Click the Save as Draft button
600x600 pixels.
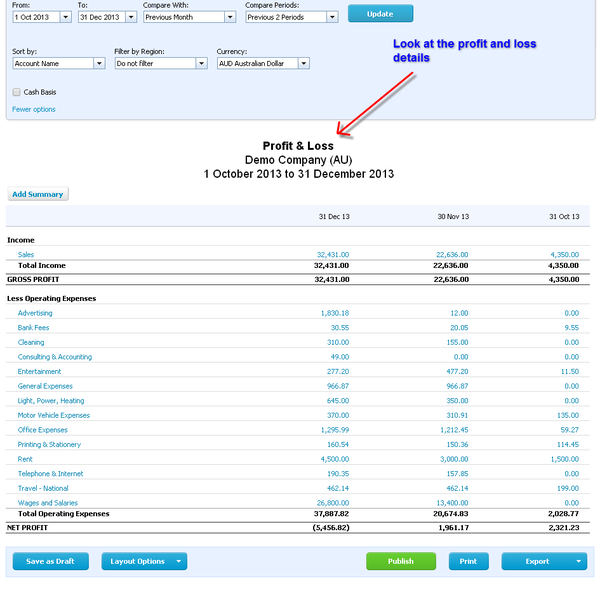(x=50, y=561)
